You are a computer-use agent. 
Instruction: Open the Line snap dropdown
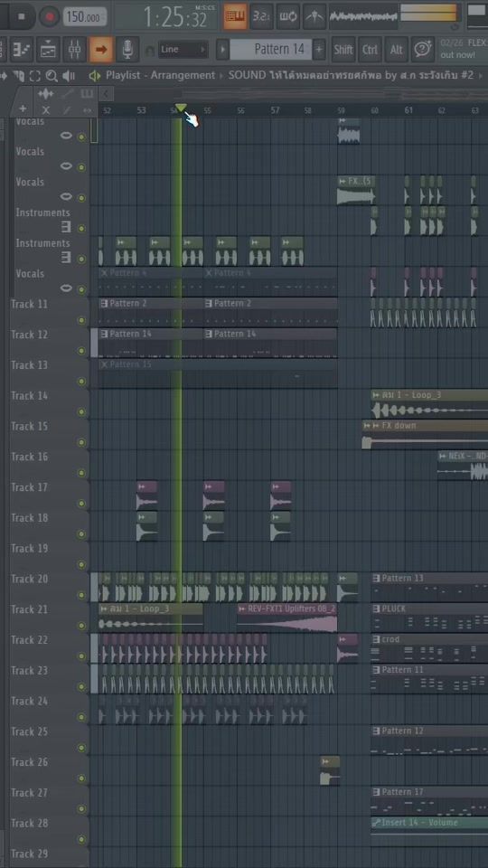pos(183,50)
